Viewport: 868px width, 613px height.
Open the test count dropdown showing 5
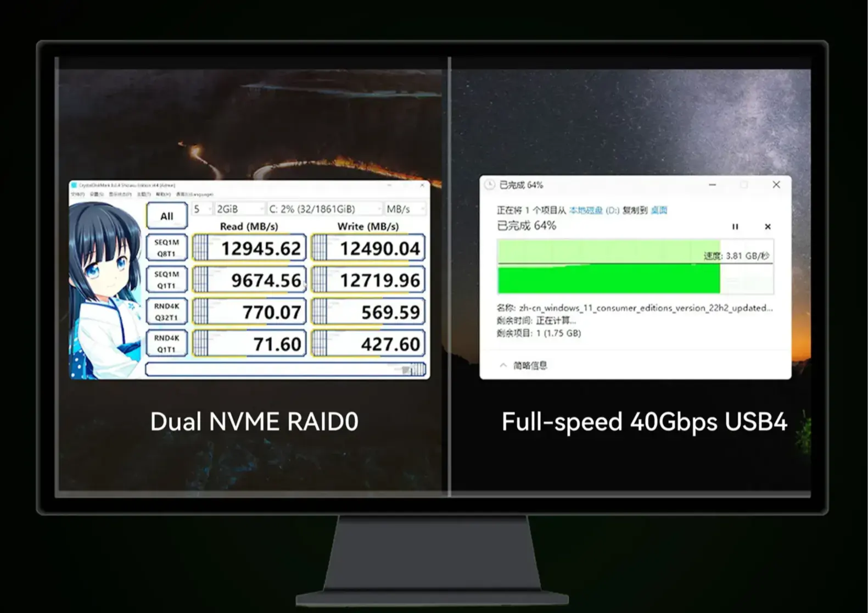[202, 209]
